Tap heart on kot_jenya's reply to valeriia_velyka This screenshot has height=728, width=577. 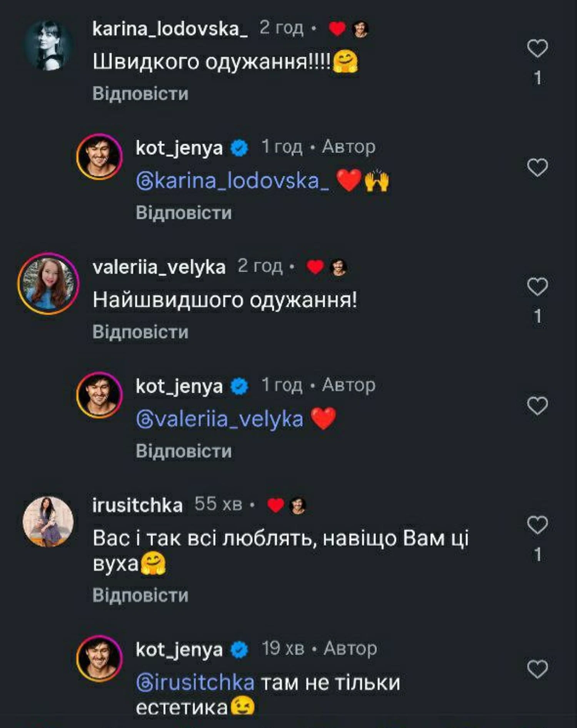(537, 406)
